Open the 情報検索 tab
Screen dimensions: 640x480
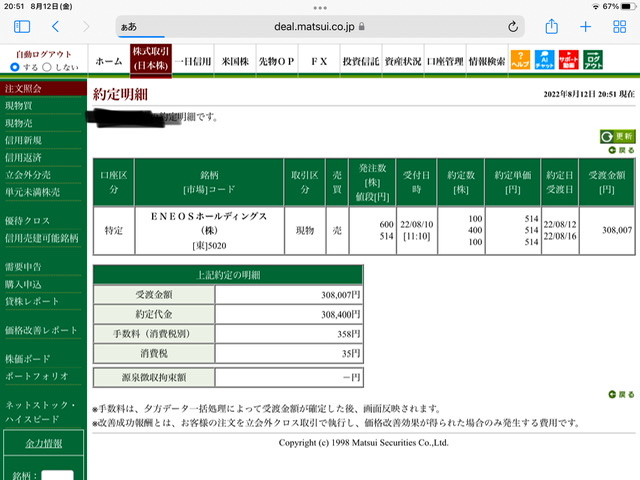[487, 61]
